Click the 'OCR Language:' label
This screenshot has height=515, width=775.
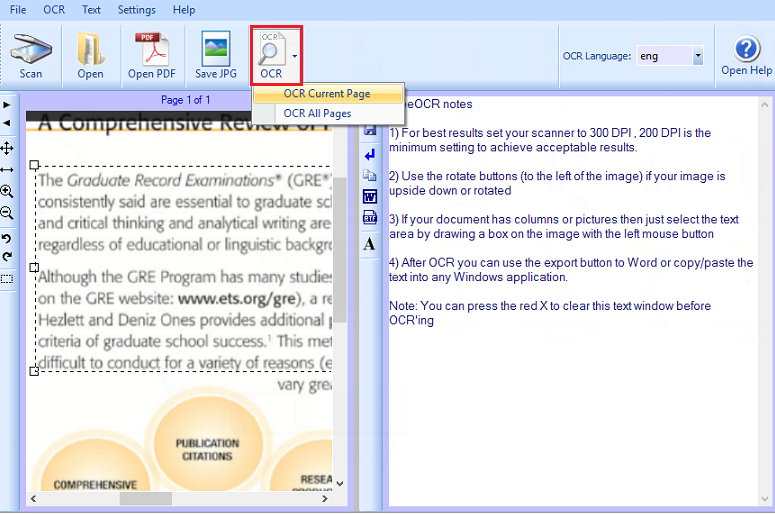pyautogui.click(x=597, y=56)
